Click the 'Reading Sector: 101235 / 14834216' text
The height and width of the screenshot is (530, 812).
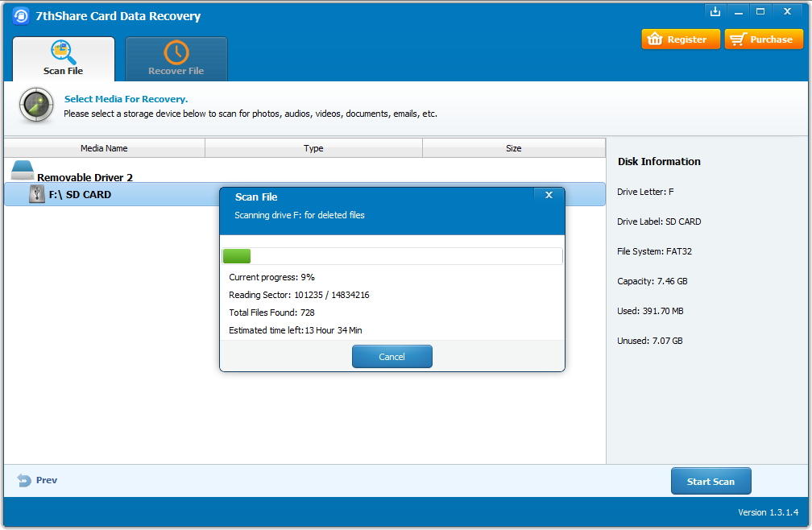(299, 295)
